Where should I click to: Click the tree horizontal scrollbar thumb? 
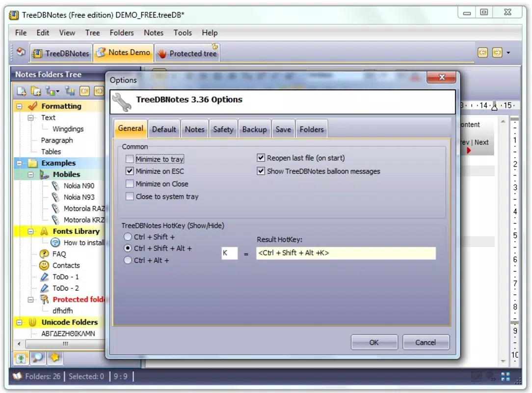(65, 344)
